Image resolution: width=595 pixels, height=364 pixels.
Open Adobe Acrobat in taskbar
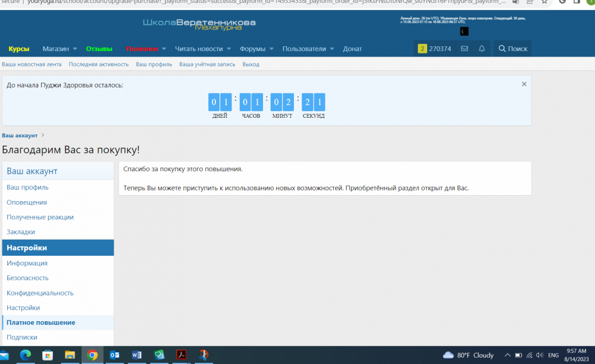[x=181, y=355]
